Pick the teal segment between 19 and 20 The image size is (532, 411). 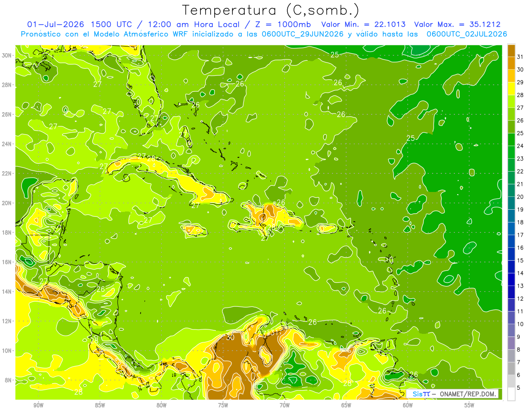pyautogui.click(x=511, y=203)
